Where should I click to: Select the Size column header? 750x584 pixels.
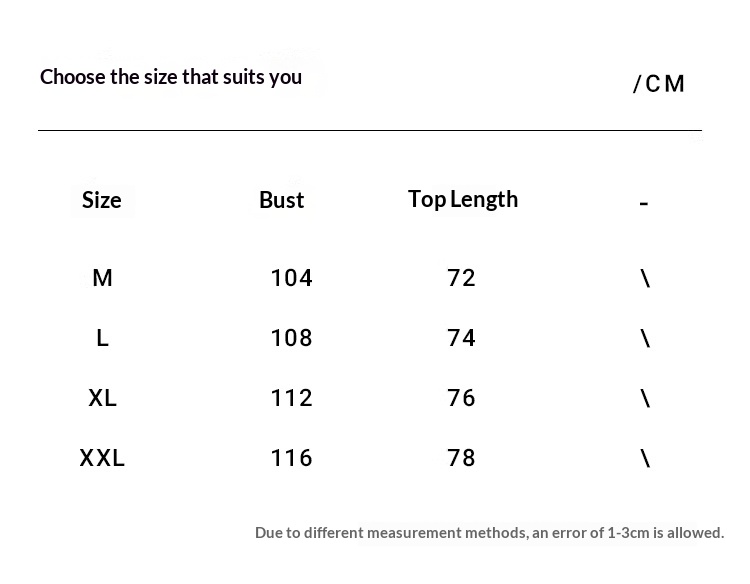102,200
